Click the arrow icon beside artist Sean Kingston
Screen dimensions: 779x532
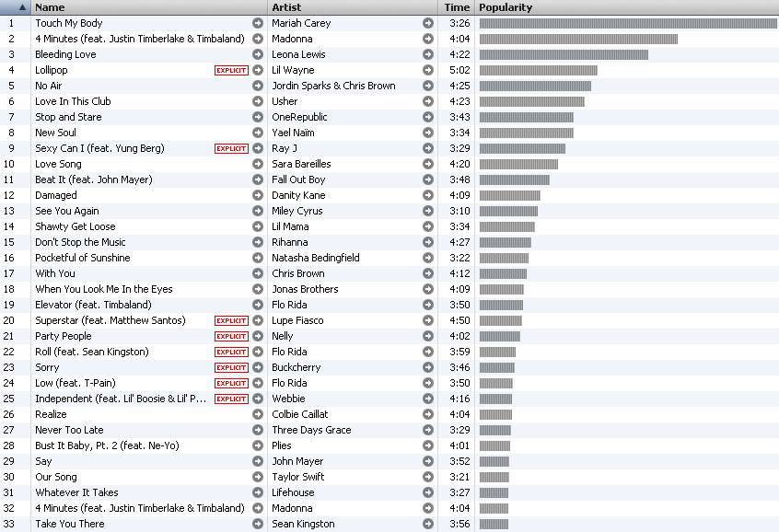point(428,524)
